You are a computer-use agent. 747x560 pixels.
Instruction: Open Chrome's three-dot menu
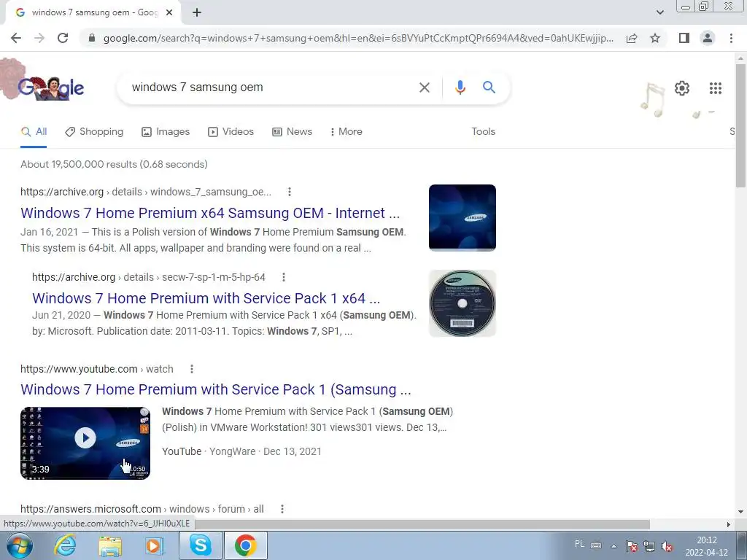[x=731, y=38]
